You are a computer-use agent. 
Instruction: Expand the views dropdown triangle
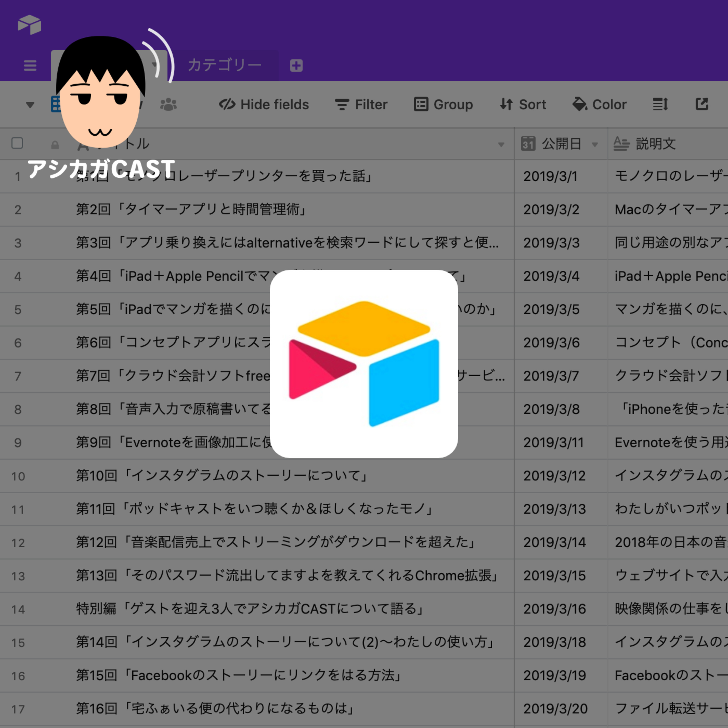[x=30, y=105]
